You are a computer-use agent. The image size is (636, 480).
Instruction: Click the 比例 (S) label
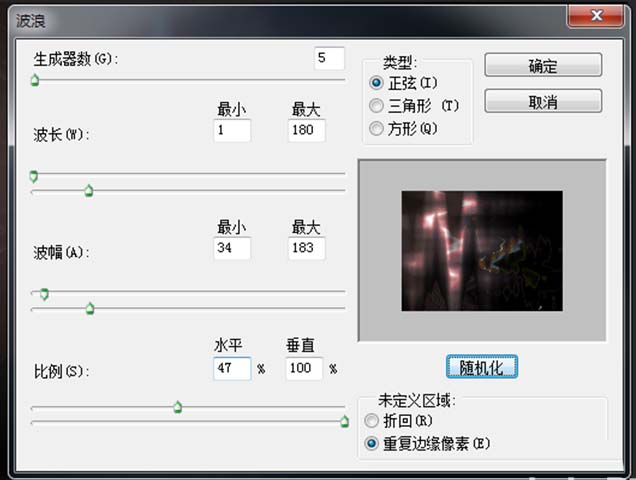[x=61, y=371]
